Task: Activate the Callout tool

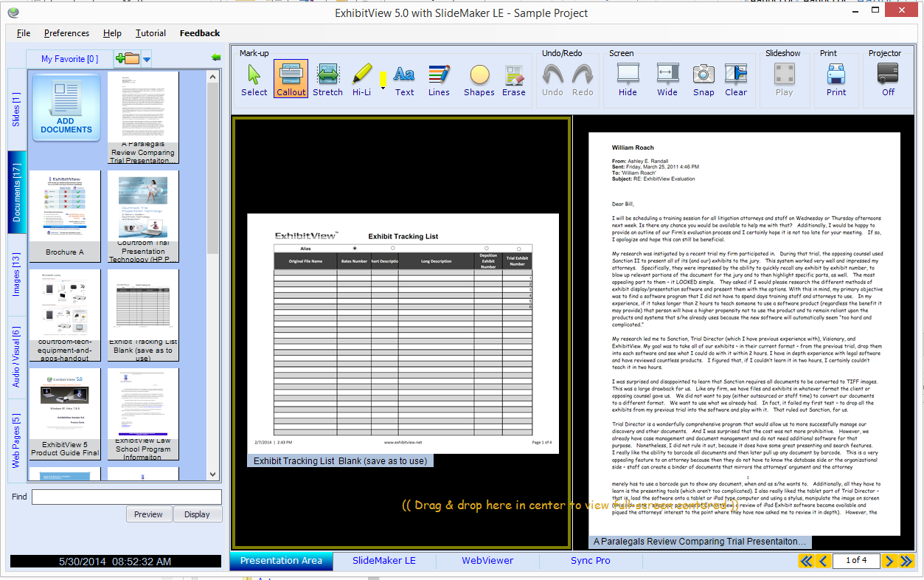Action: click(291, 80)
